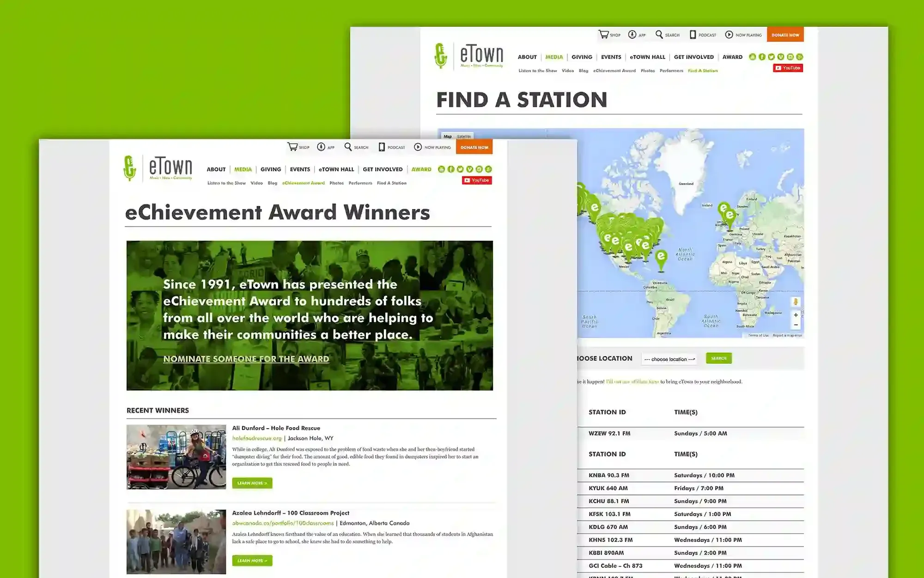Image resolution: width=924 pixels, height=578 pixels.
Task: Click station pin in Atlantic near Caribbean
Action: (x=661, y=260)
